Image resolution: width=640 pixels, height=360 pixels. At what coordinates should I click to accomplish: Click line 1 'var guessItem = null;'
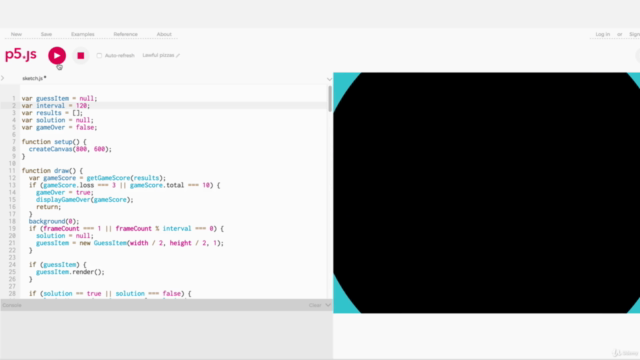coord(59,98)
